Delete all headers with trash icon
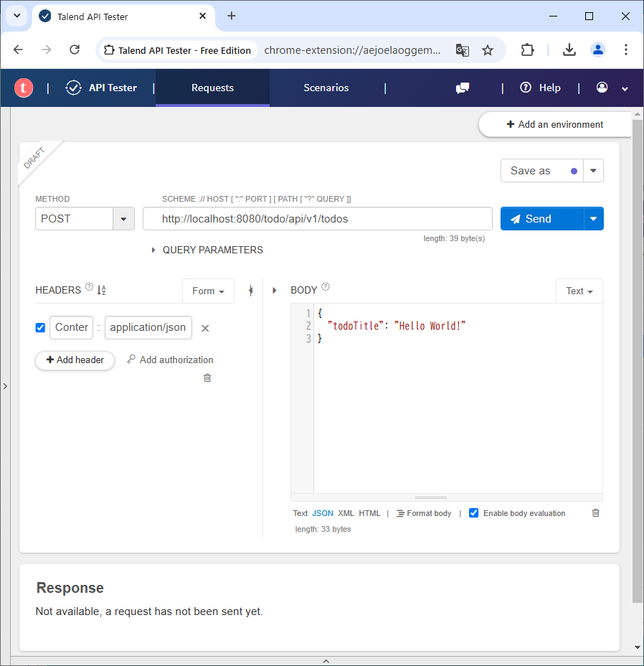Viewport: 644px width, 666px height. click(207, 378)
